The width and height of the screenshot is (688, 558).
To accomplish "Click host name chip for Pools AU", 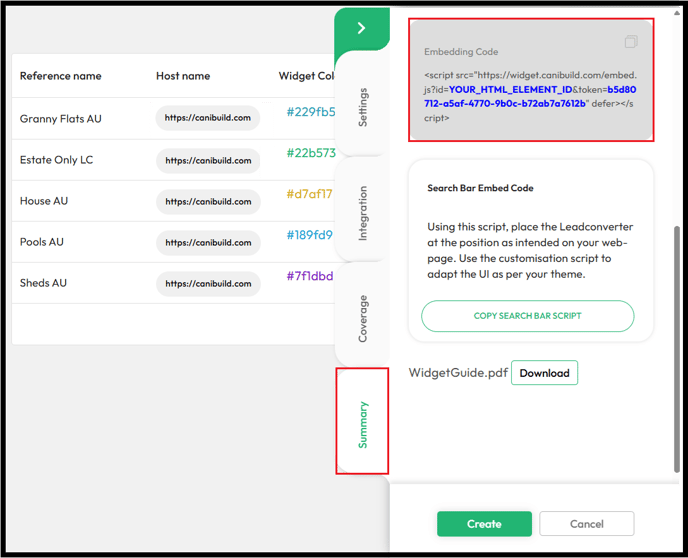I will pos(208,243).
